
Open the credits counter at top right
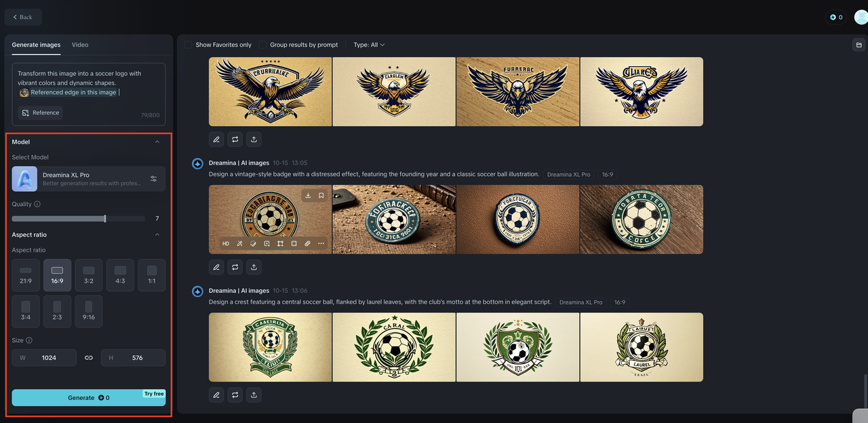[x=836, y=17]
